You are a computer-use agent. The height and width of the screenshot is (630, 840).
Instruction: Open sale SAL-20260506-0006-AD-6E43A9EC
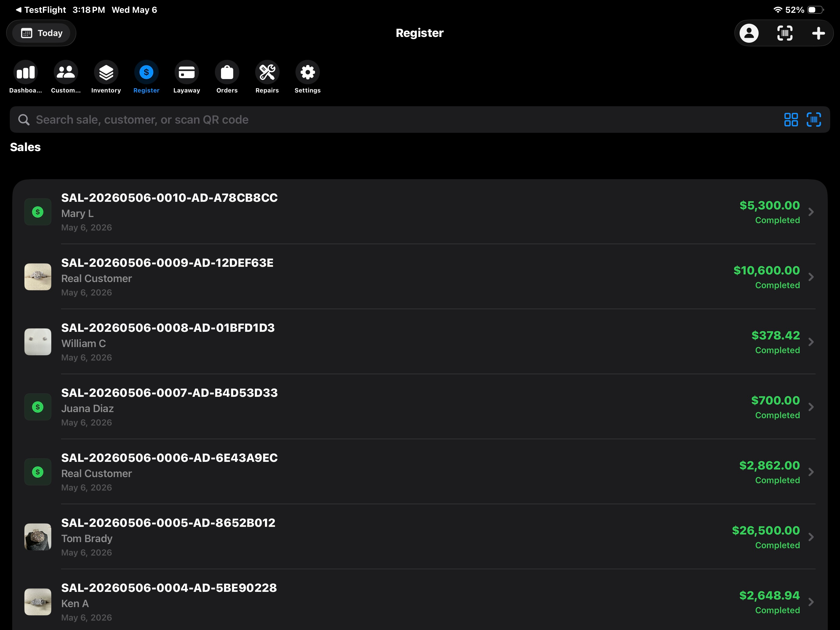(x=420, y=472)
